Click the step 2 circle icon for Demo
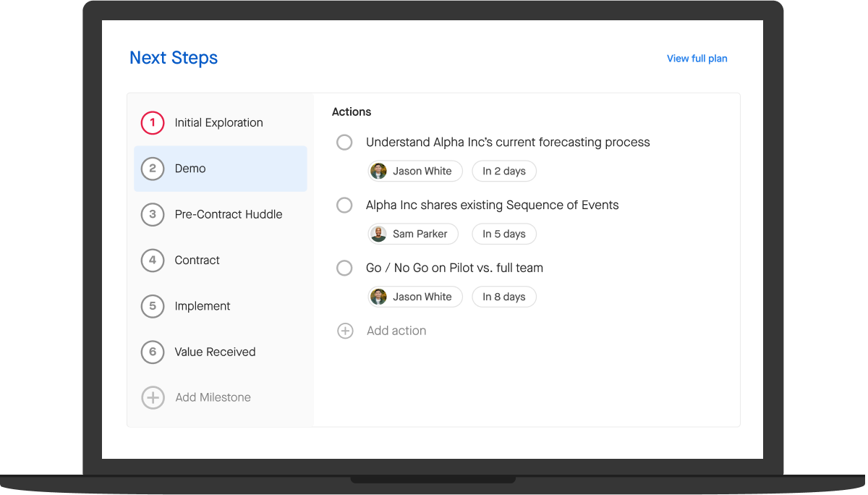 click(x=153, y=169)
